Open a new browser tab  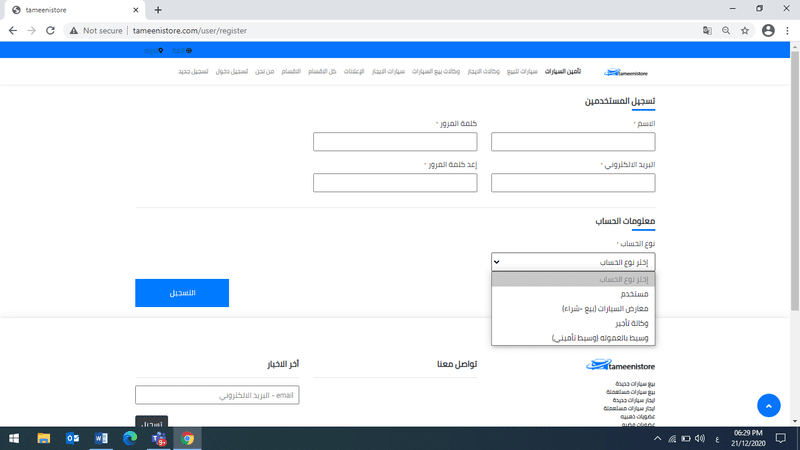pos(158,10)
